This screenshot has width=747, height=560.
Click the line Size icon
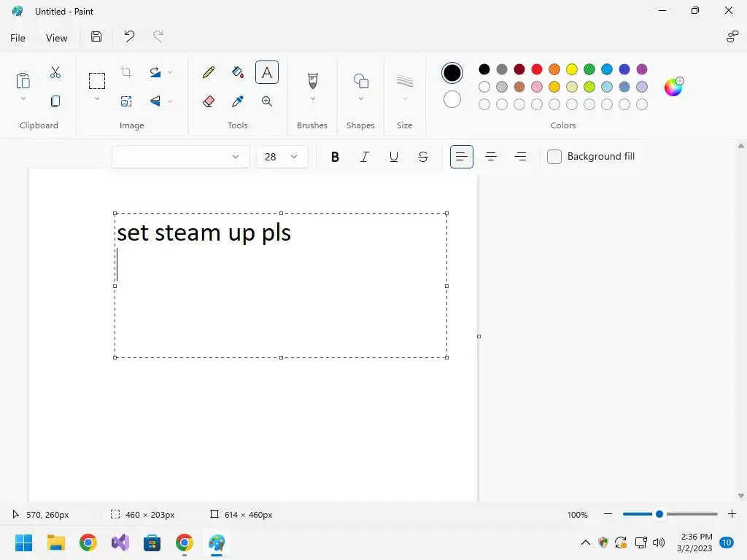click(x=404, y=80)
